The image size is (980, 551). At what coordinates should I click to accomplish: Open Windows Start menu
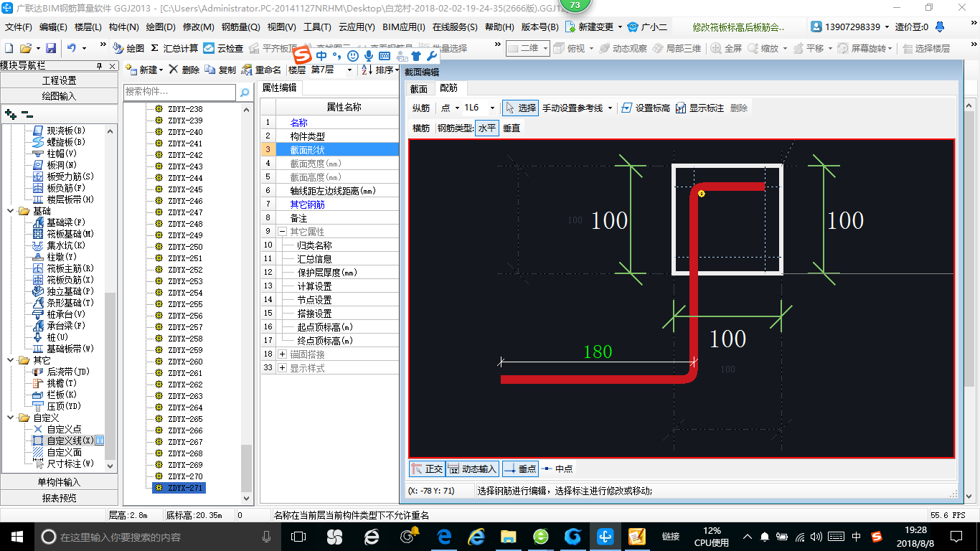16,537
